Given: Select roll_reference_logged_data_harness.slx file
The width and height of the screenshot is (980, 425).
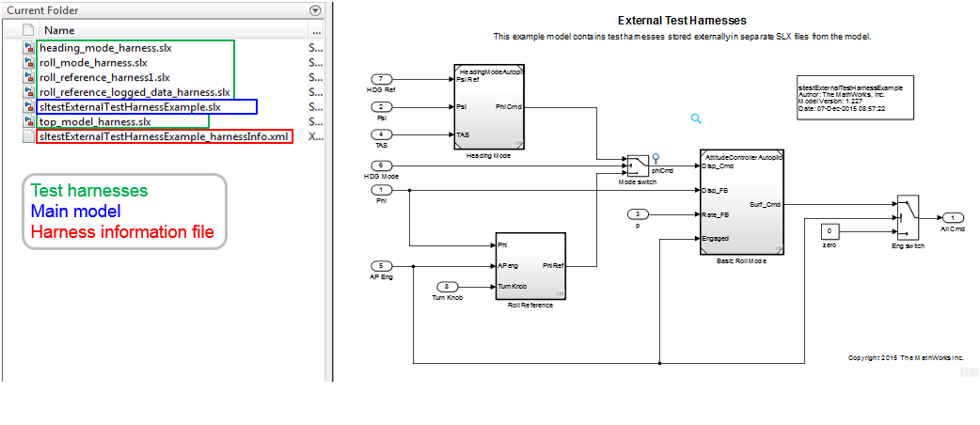Looking at the screenshot, I should pyautogui.click(x=134, y=92).
